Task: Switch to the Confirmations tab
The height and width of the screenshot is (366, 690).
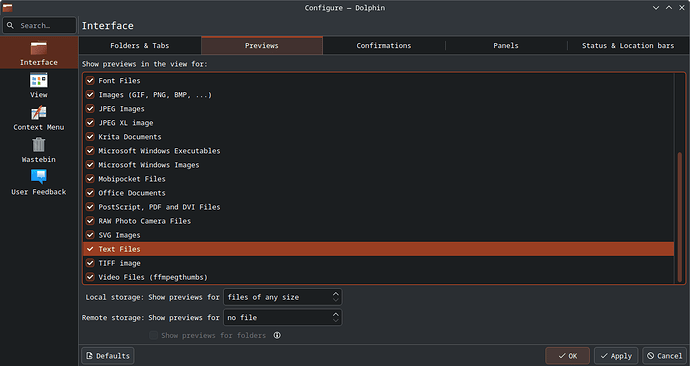Action: (x=384, y=46)
